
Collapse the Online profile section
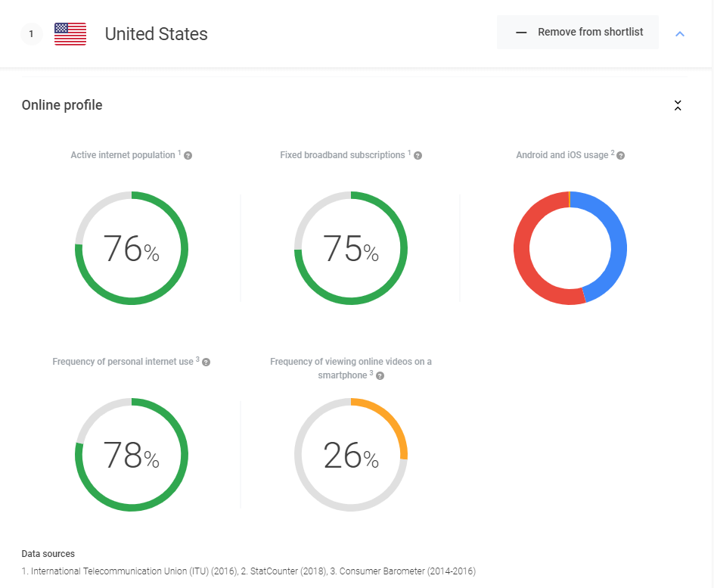tap(678, 106)
